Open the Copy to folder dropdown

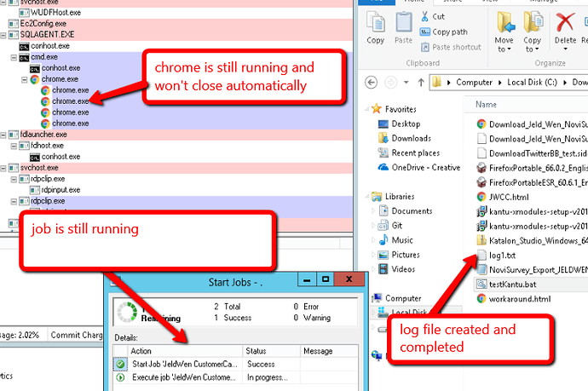coord(533,32)
